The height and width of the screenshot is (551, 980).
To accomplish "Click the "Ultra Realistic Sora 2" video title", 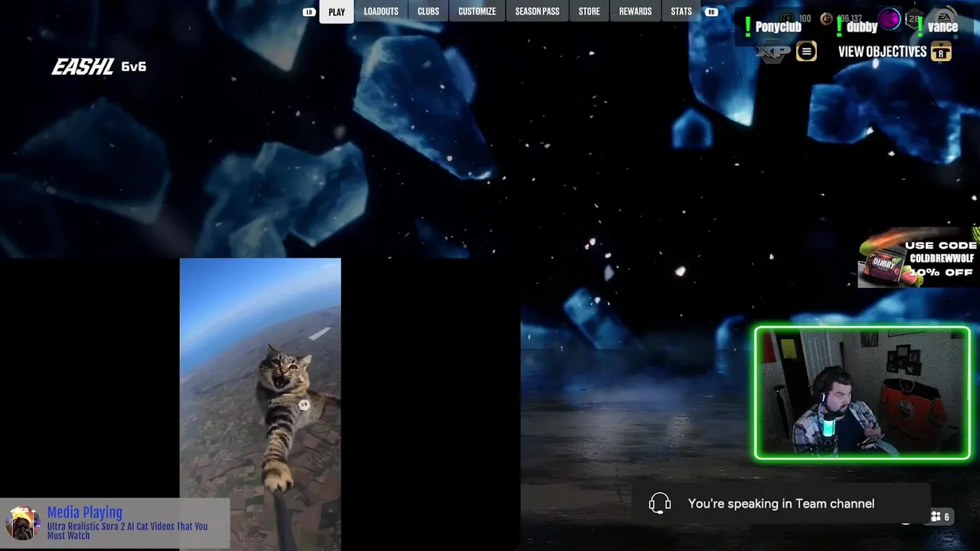I will click(x=127, y=530).
